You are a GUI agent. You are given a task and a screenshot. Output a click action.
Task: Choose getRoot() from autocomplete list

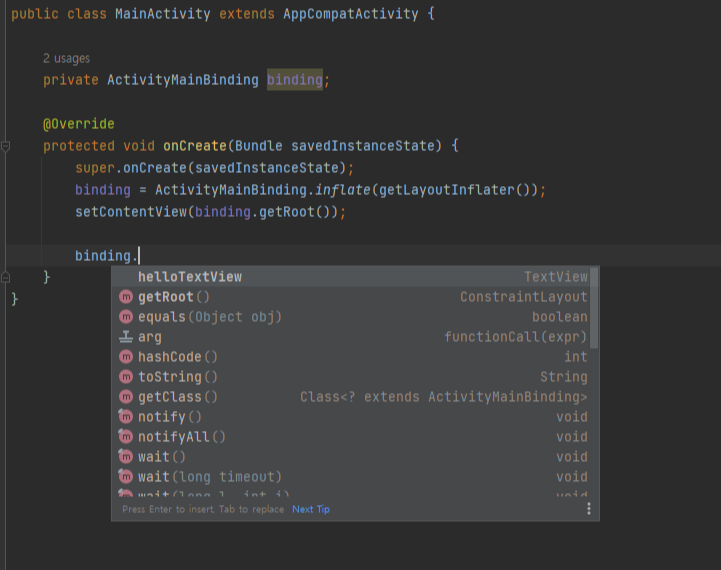tap(351, 297)
